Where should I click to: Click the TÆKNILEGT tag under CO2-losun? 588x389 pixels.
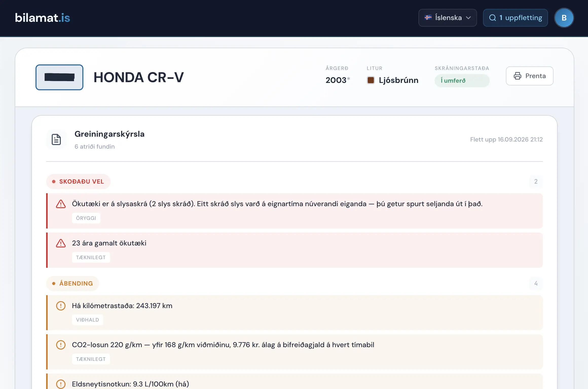pos(91,359)
